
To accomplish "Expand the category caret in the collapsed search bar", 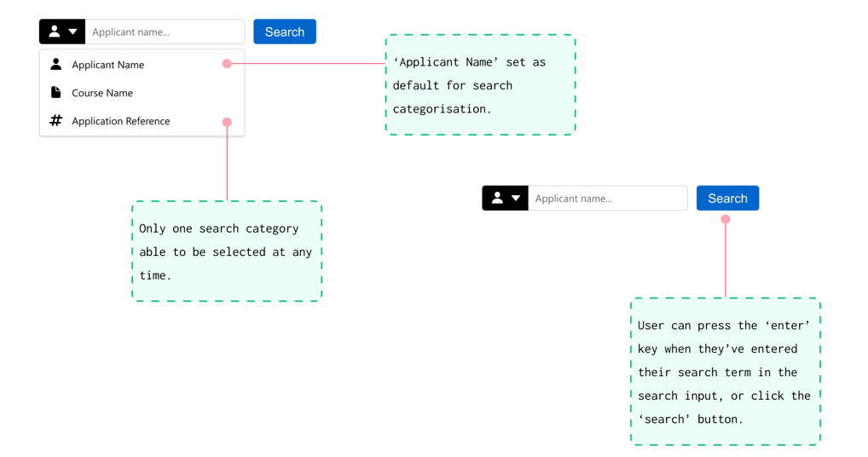I will pos(515,199).
